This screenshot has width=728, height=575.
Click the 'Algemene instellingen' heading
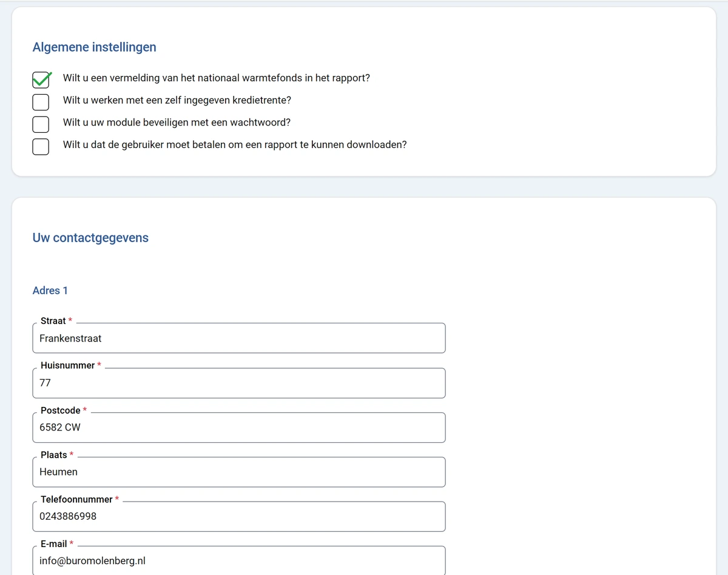[x=94, y=47]
